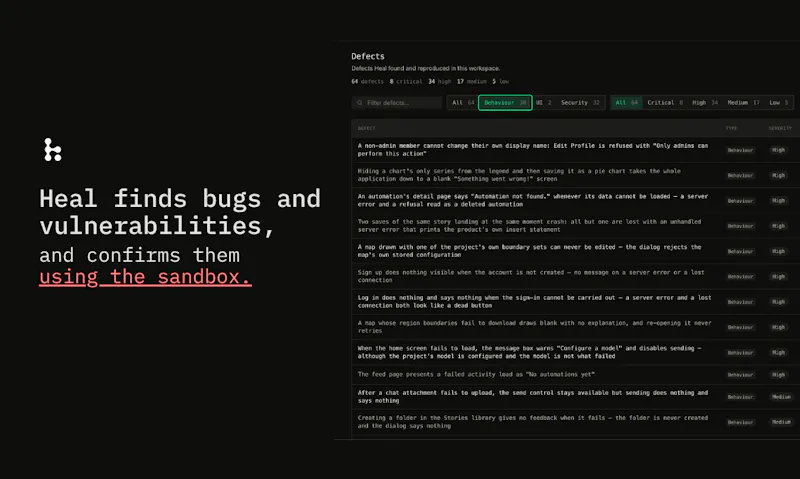The width and height of the screenshot is (800, 479).
Task: Open the non-admin display name defect row
Action: (x=576, y=149)
